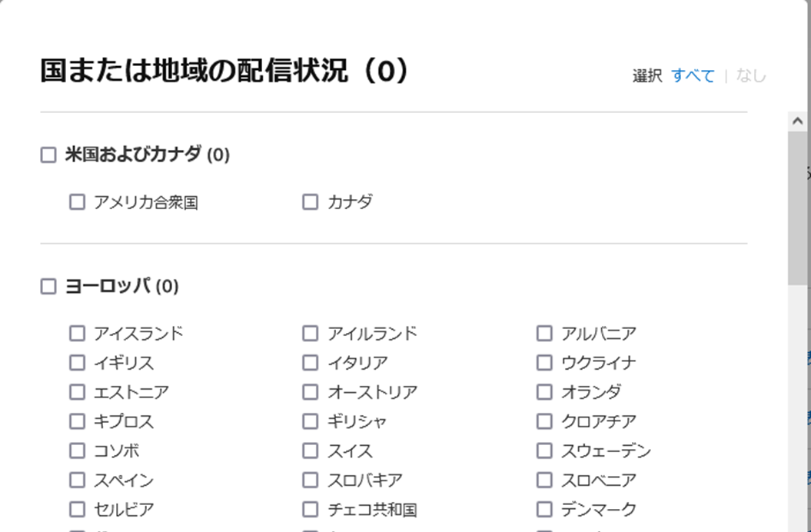The width and height of the screenshot is (811, 532).
Task: Enable the スペイン checkbox
Action: 77,480
